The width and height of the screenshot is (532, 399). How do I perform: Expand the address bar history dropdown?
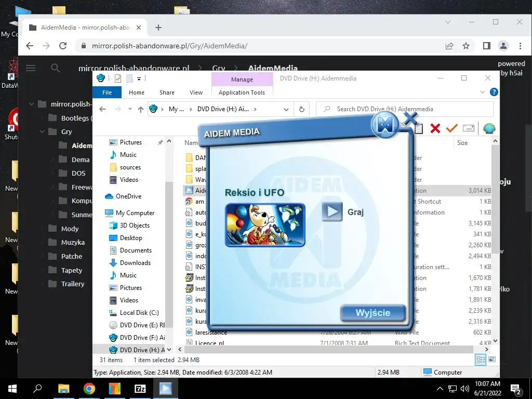(286, 109)
